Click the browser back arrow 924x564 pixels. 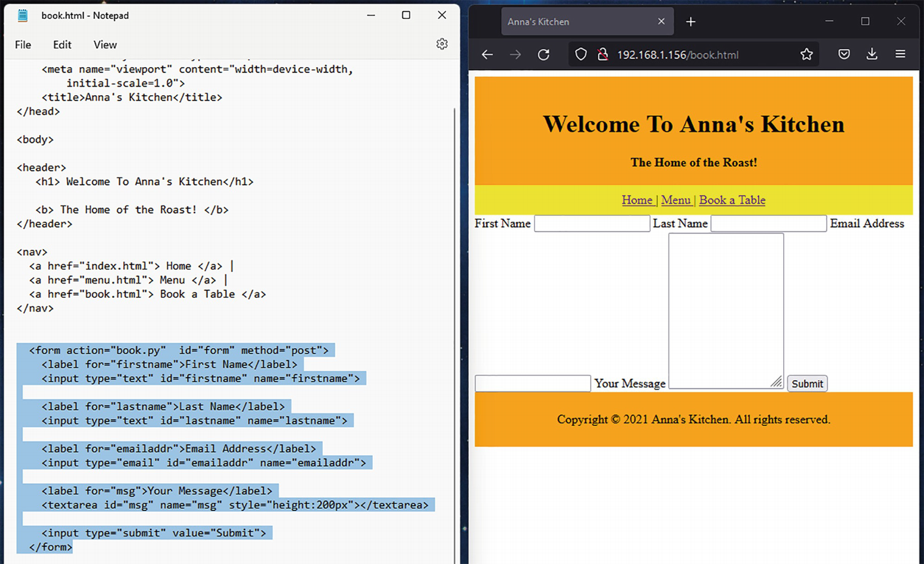(487, 55)
